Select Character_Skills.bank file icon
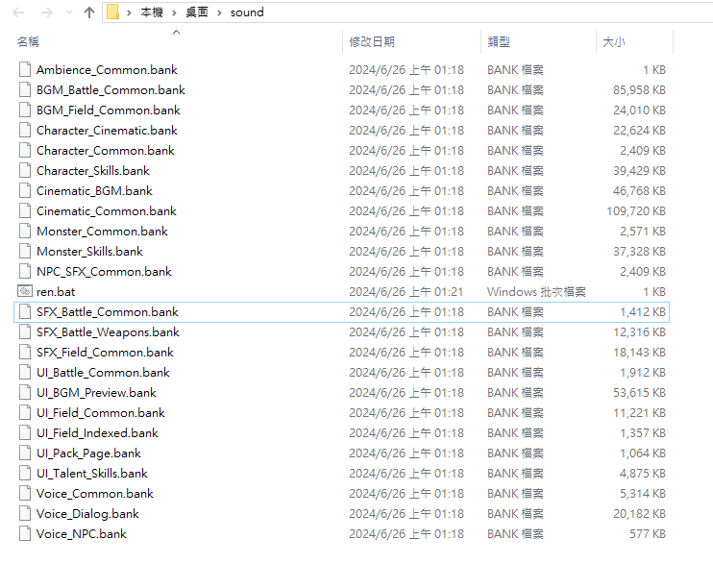 coord(25,170)
